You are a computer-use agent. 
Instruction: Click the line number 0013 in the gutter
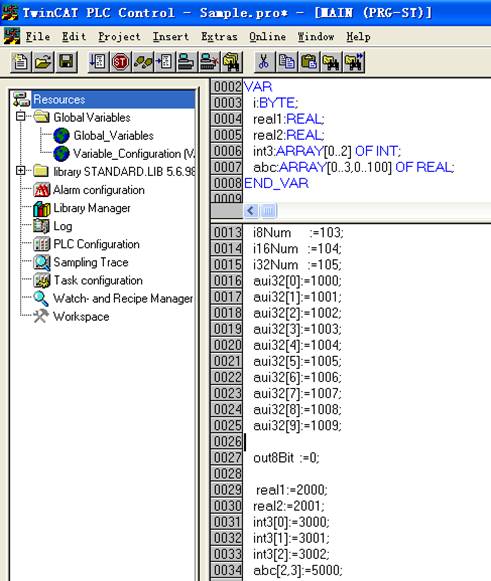click(x=227, y=233)
